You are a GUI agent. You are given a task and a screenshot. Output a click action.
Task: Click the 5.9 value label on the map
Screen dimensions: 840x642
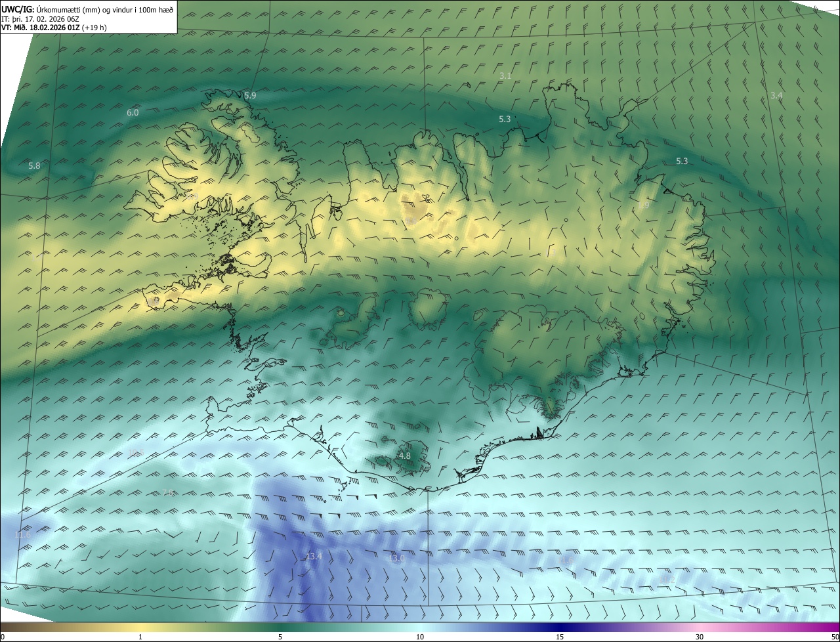click(x=250, y=96)
